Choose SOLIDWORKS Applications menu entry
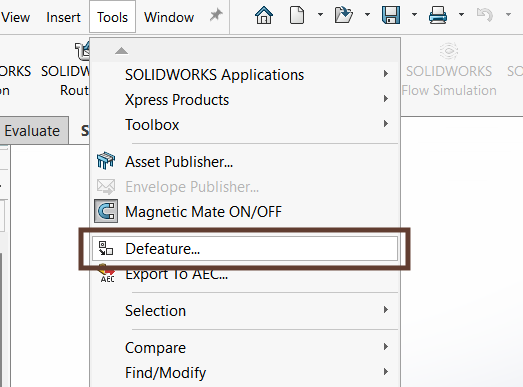Screen dimensions: 523x387 pyautogui.click(x=245, y=75)
